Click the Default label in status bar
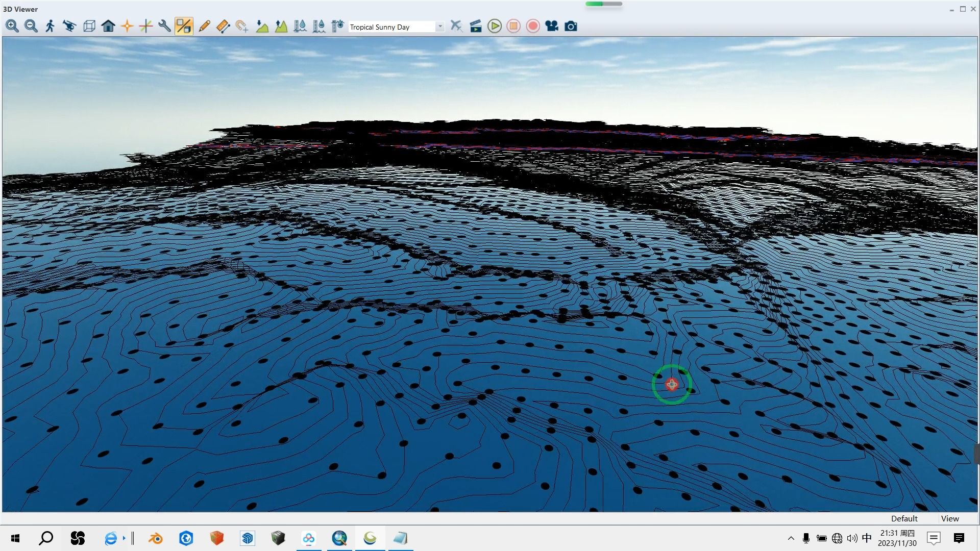This screenshot has height=551, width=980. point(904,518)
